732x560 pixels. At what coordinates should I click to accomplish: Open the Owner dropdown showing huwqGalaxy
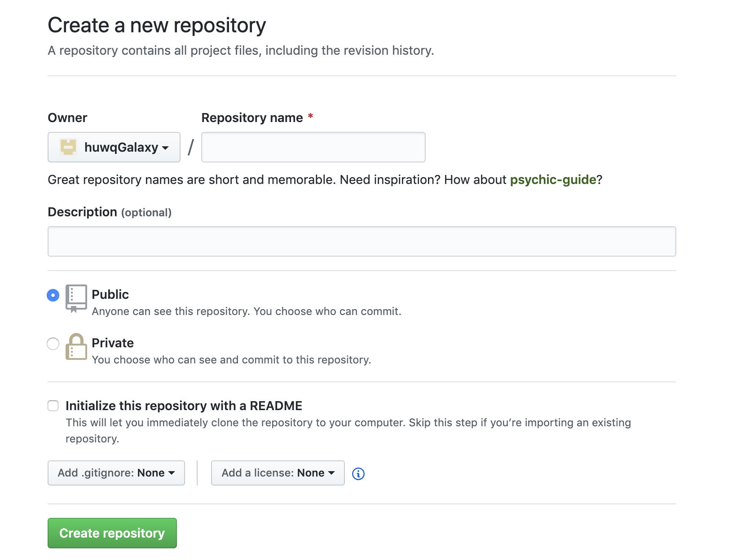[x=114, y=147]
